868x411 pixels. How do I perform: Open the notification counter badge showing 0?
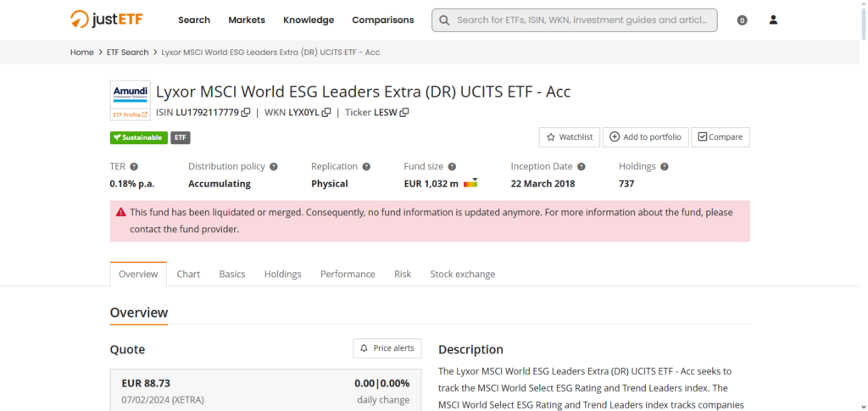pyautogui.click(x=743, y=20)
